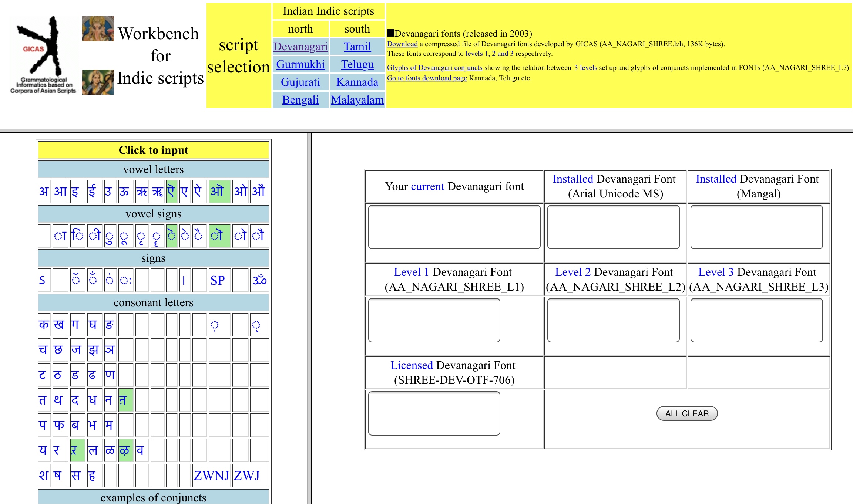This screenshot has width=853, height=504.
Task: Input the avagraha sign ऽ
Action: (43, 280)
